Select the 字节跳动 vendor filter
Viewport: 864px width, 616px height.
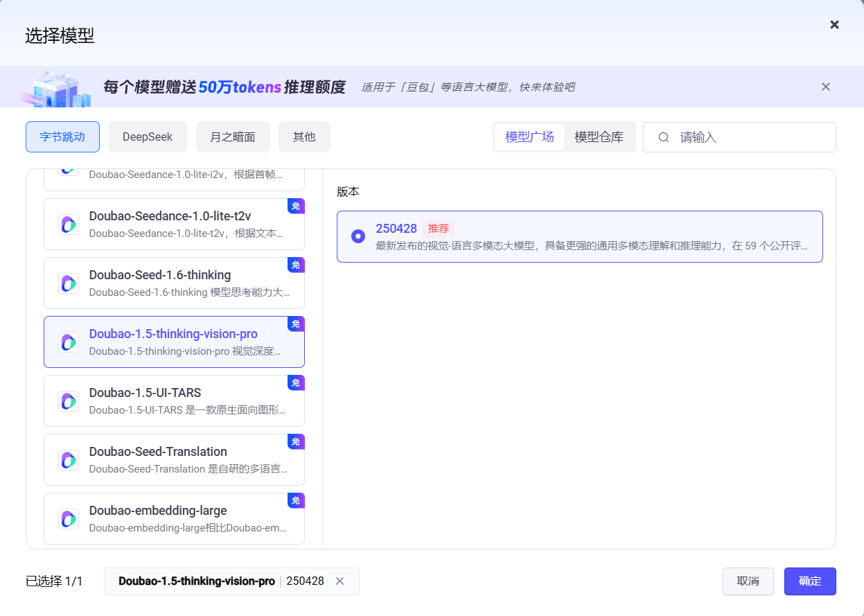tap(62, 137)
